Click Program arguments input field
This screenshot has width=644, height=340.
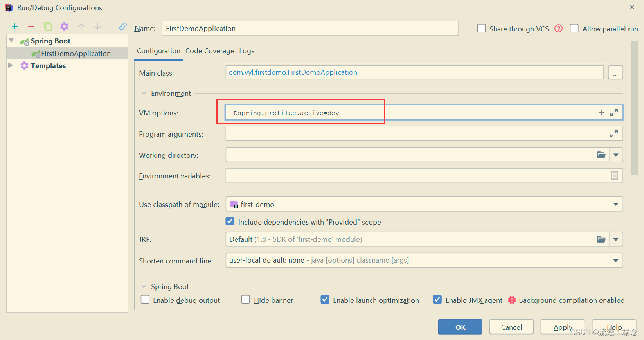point(424,134)
